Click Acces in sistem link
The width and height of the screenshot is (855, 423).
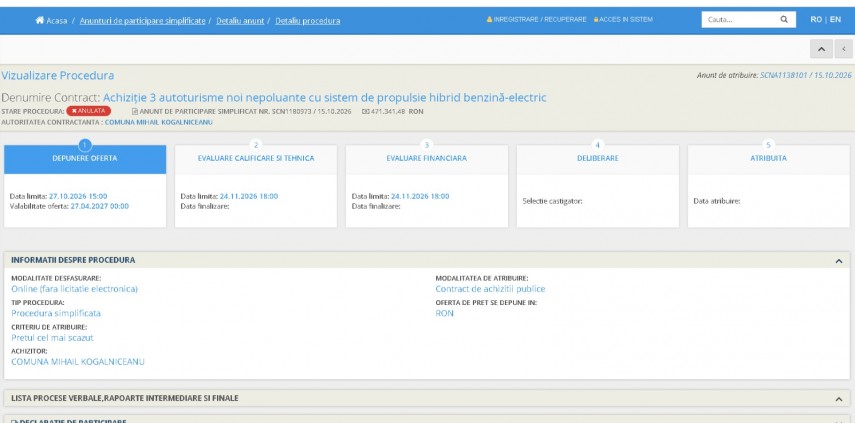[625, 20]
